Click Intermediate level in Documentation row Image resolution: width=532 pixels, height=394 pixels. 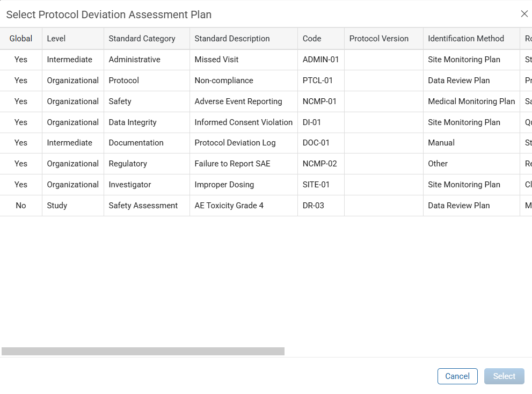pos(73,143)
